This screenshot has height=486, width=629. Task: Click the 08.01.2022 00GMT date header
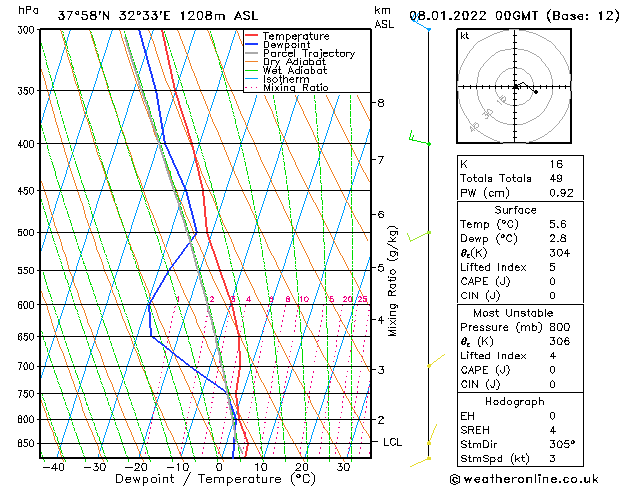(x=473, y=16)
